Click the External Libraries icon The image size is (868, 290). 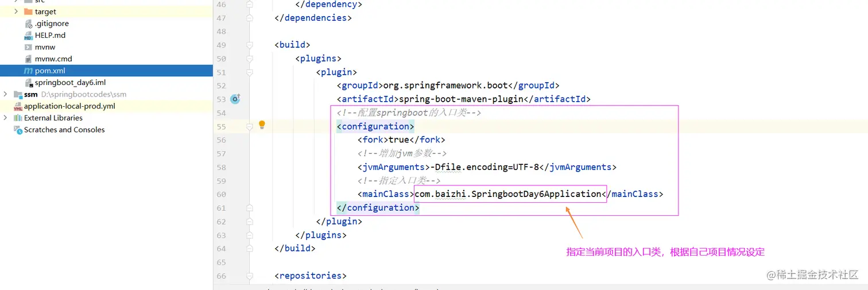pyautogui.click(x=18, y=118)
